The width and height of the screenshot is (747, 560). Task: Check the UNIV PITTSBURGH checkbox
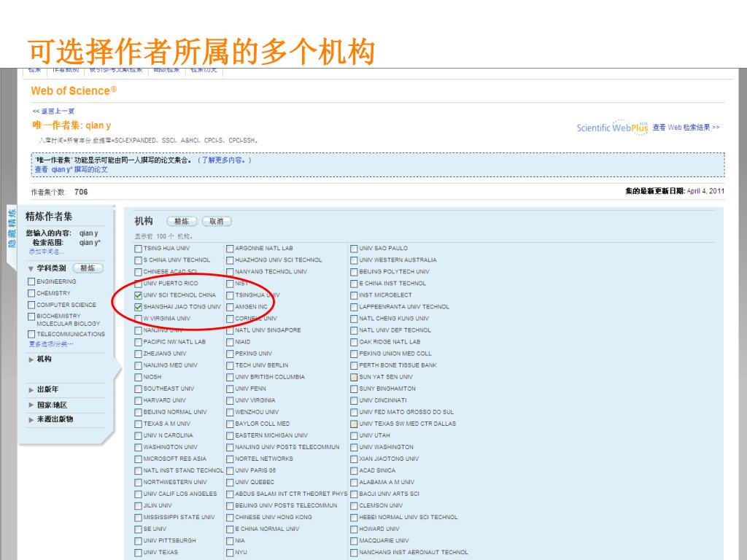pyautogui.click(x=138, y=541)
